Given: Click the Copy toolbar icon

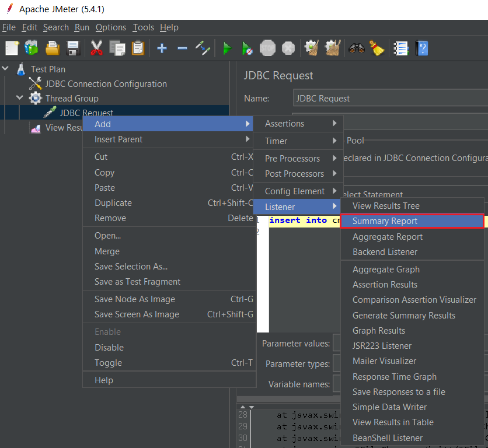Looking at the screenshot, I should [x=117, y=48].
